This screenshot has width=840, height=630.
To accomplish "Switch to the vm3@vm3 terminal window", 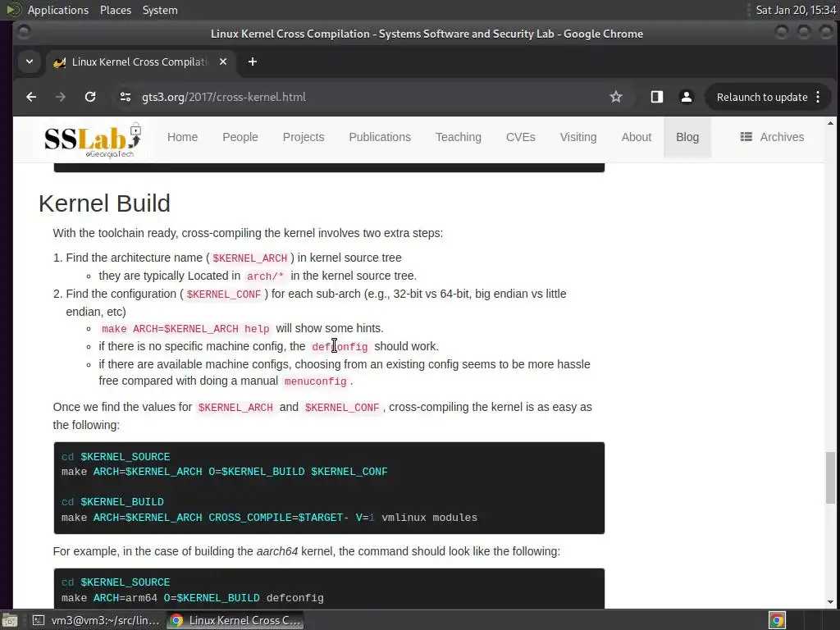I will click(x=95, y=620).
